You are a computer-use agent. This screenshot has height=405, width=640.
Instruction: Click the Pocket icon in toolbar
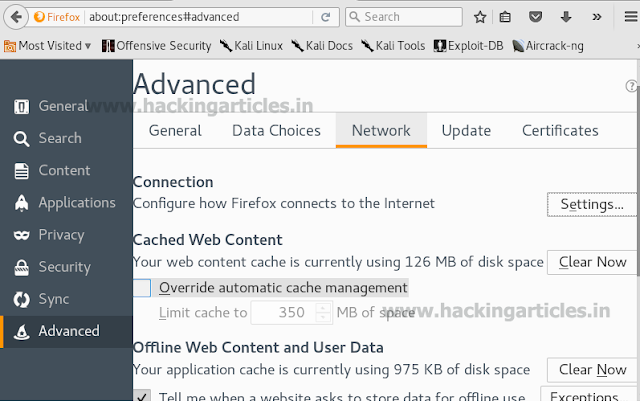(x=535, y=17)
